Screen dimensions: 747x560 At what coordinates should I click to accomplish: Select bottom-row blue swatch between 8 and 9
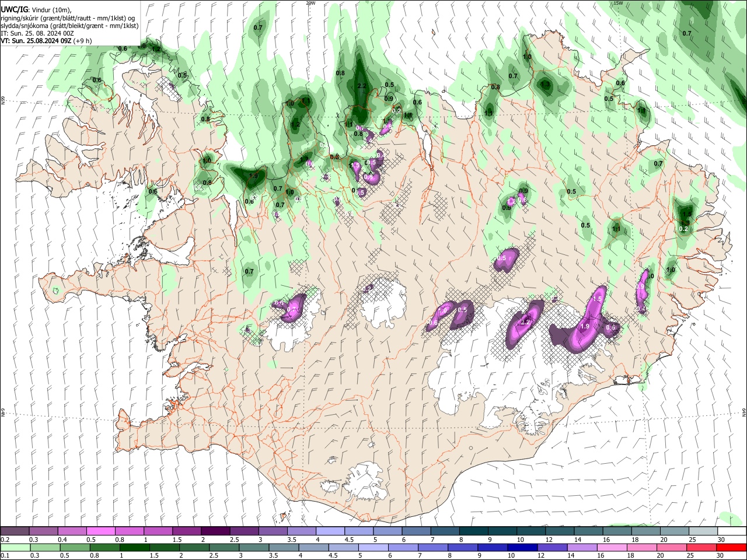coord(462,547)
